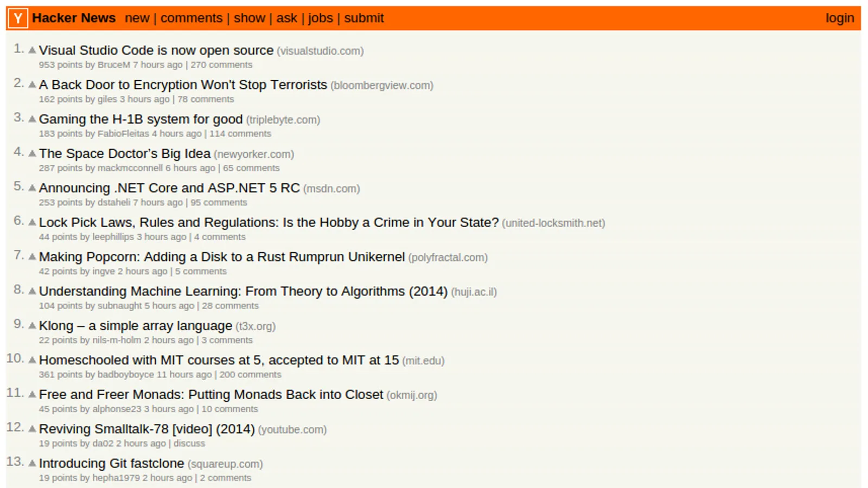The image size is (868, 488).
Task: Open the okmij.org domain link
Action: (x=412, y=395)
